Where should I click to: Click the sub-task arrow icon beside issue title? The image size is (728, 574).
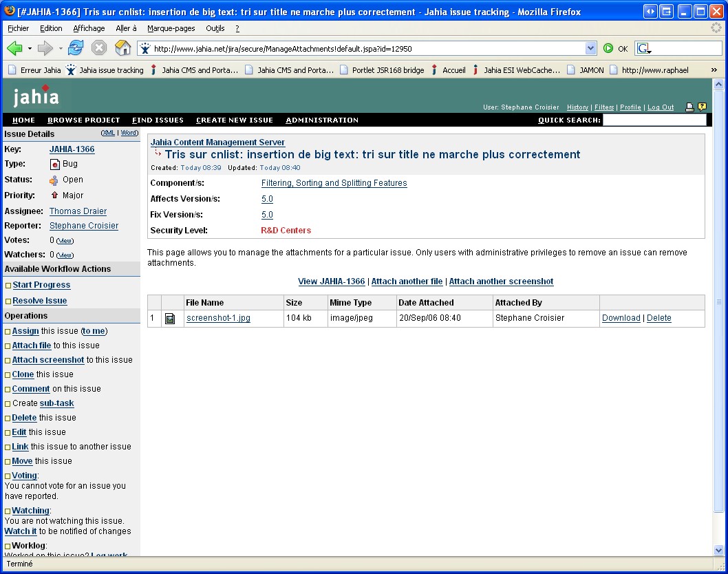click(158, 153)
